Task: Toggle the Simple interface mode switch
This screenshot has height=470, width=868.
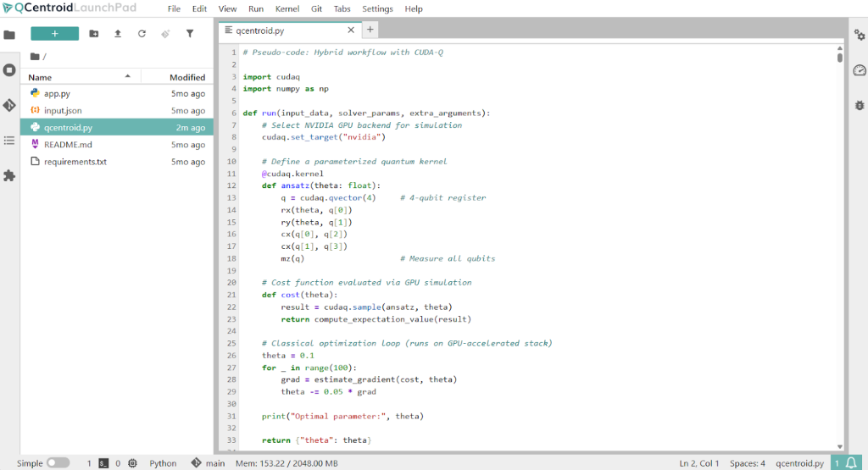Action: 58,463
